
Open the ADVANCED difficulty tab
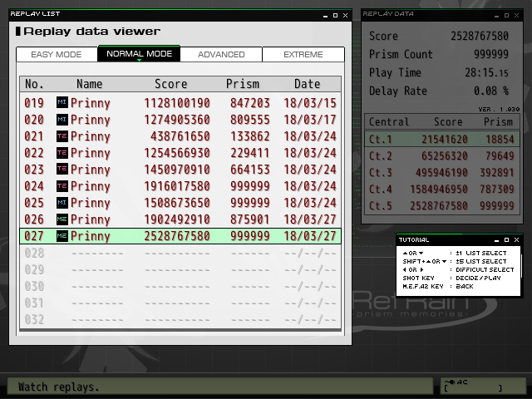[x=221, y=55]
